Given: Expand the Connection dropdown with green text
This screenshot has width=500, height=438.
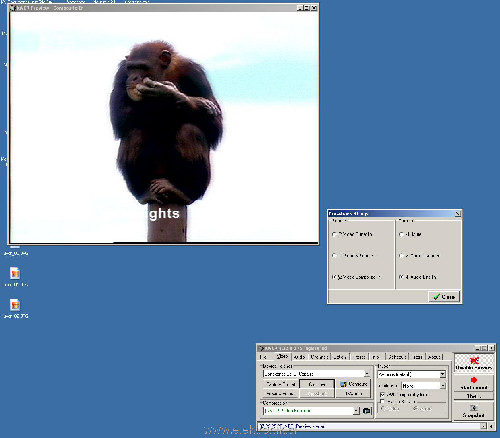Looking at the screenshot, I should (356, 411).
